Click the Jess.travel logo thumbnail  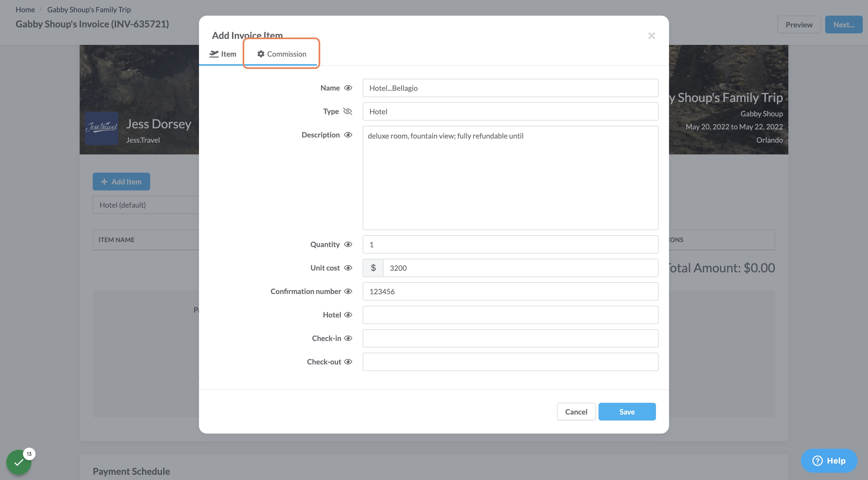click(101, 128)
